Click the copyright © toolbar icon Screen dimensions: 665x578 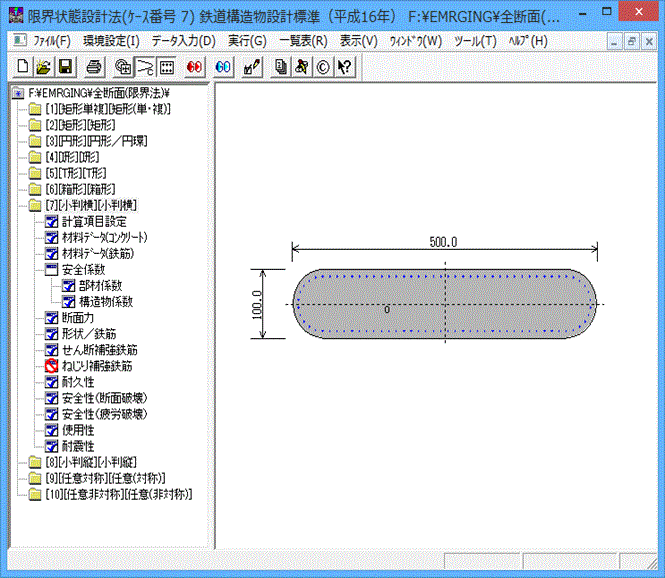click(322, 67)
